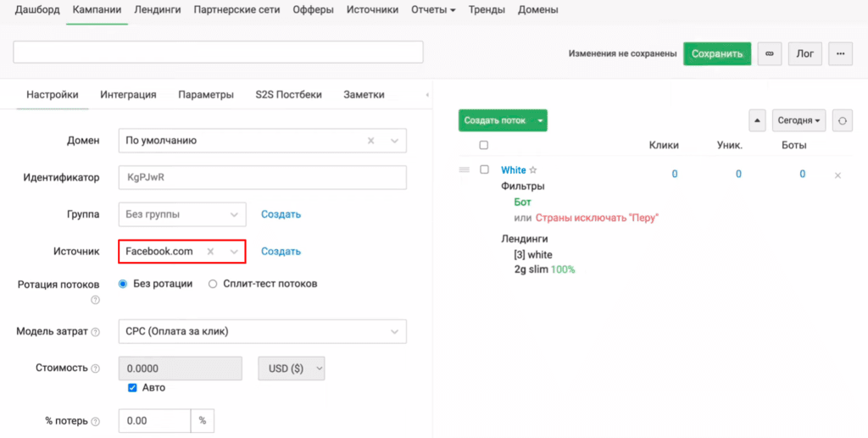Screen dimensions: 868x438
Task: Click the Боты count 0 for White
Action: 802,175
